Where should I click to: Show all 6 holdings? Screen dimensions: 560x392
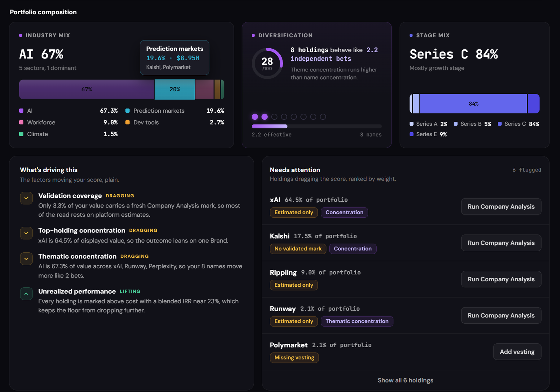(x=405, y=380)
